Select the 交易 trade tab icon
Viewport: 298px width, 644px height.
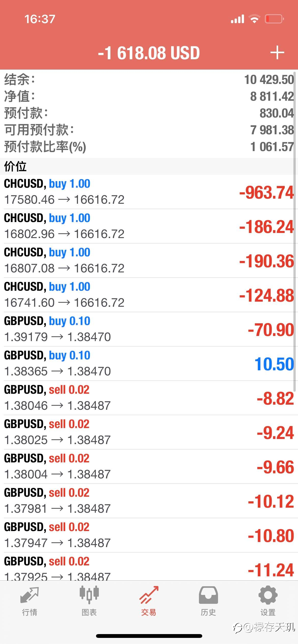click(149, 595)
